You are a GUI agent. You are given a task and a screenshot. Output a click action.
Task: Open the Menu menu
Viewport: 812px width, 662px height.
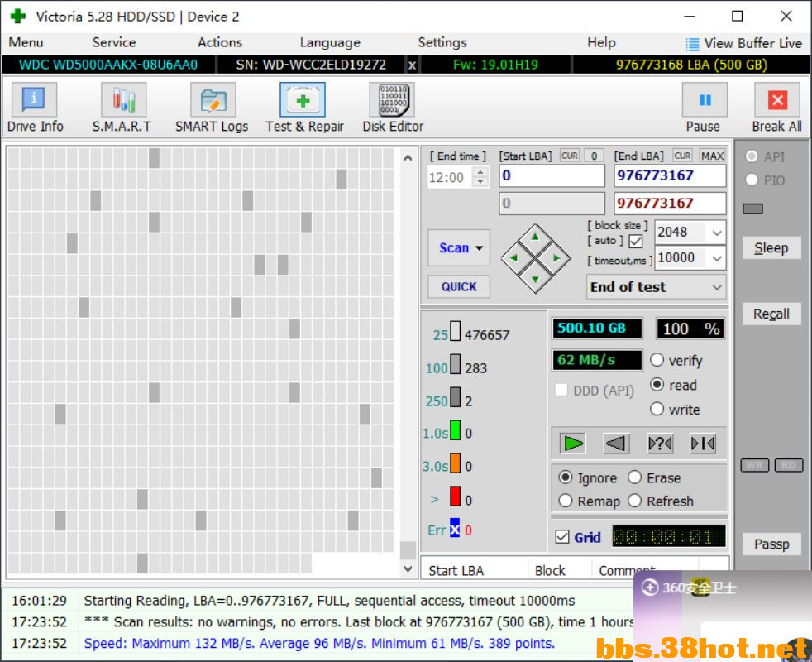pos(26,42)
